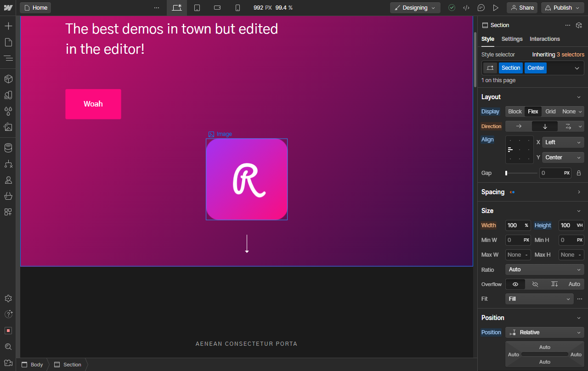
Task: Open the Pages panel
Action: (x=8, y=42)
